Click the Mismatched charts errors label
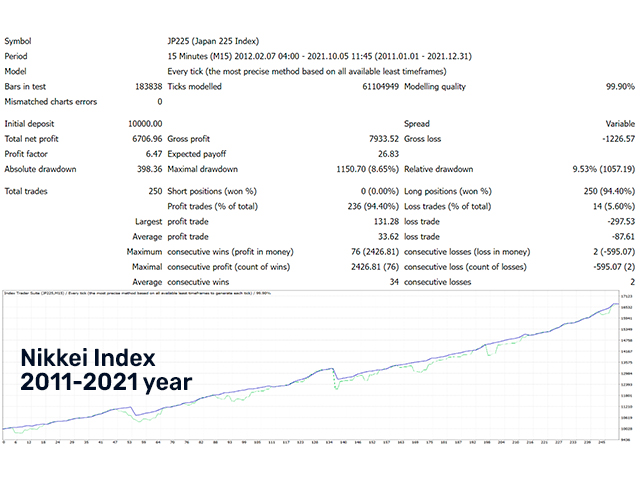This screenshot has width=640, height=480. [x=51, y=102]
